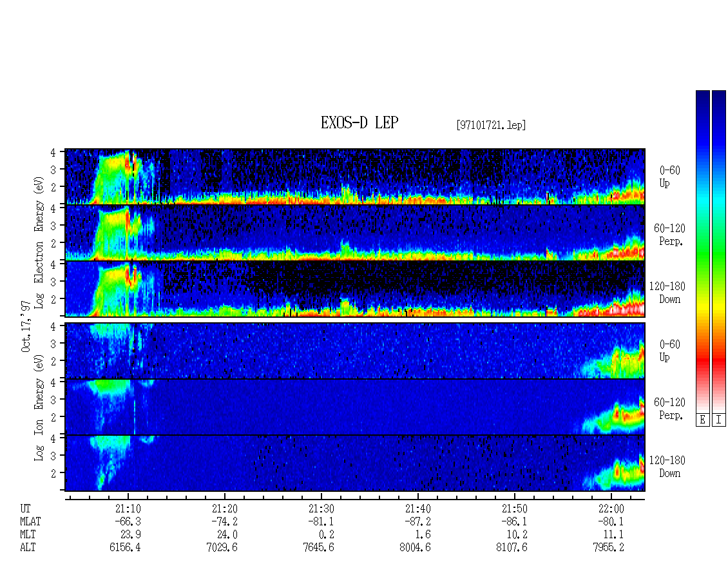
Task: Click the 60-120 Perp. label beside the electron panels
Action: 669,235
